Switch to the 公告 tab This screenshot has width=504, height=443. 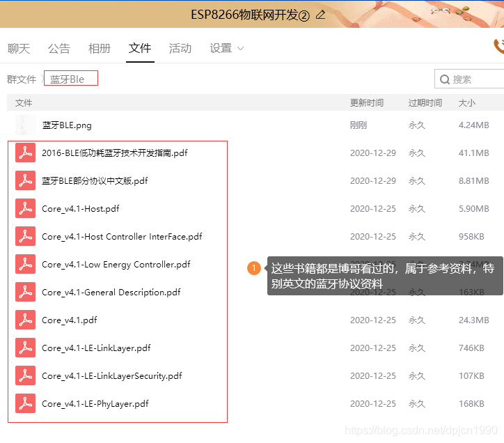[59, 49]
